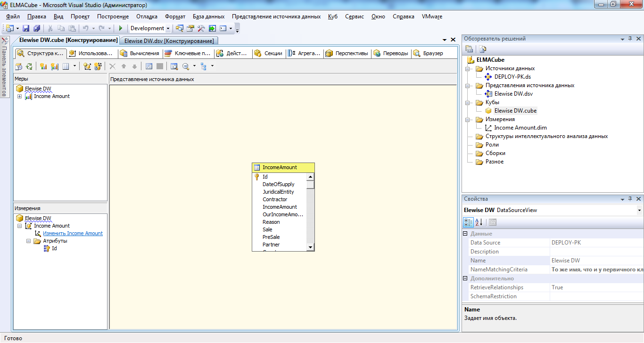The width and height of the screenshot is (644, 343).
Task: Click the Alphabetical sort icon in Properties
Action: 479,222
